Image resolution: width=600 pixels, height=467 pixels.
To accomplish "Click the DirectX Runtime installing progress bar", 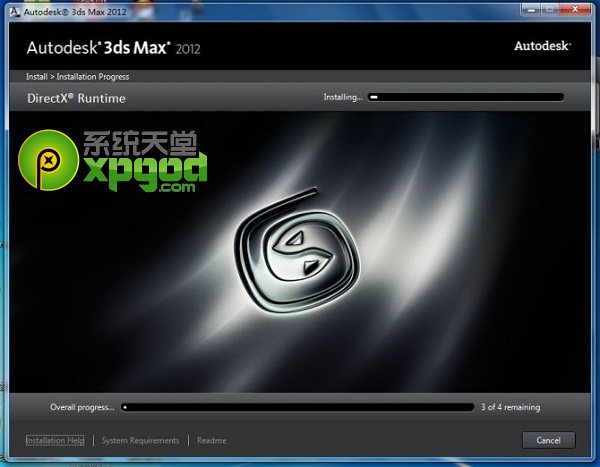I will [x=466, y=98].
